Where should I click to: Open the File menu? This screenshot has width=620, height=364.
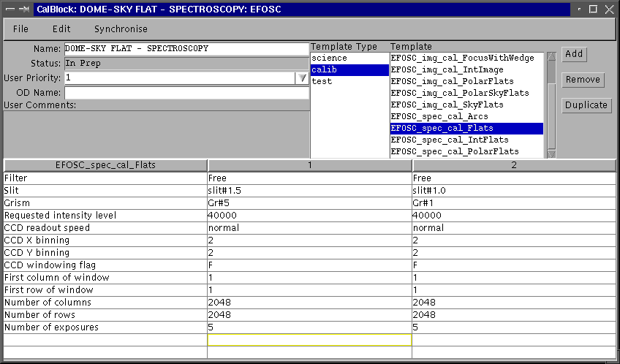pos(20,29)
